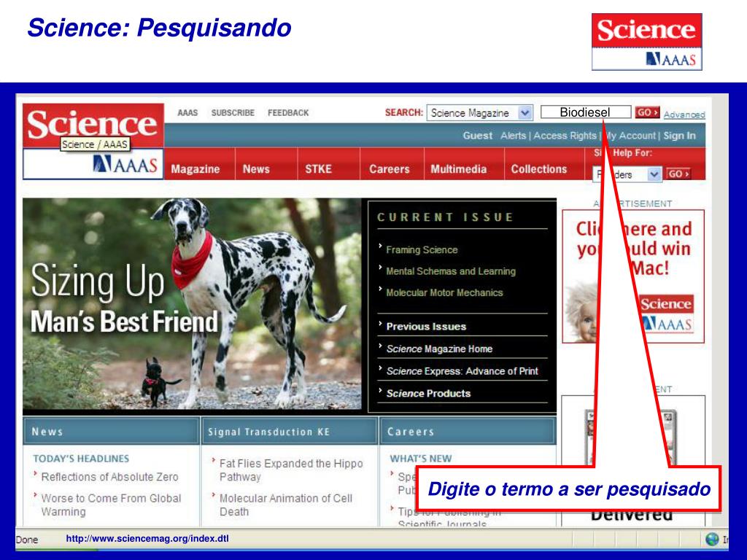This screenshot has width=747, height=560.
Task: Open the FEEDBACK link
Action: pos(288,113)
